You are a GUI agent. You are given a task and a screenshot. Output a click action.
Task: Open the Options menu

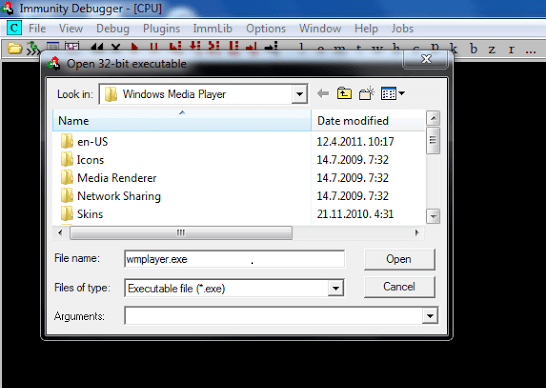(x=266, y=28)
